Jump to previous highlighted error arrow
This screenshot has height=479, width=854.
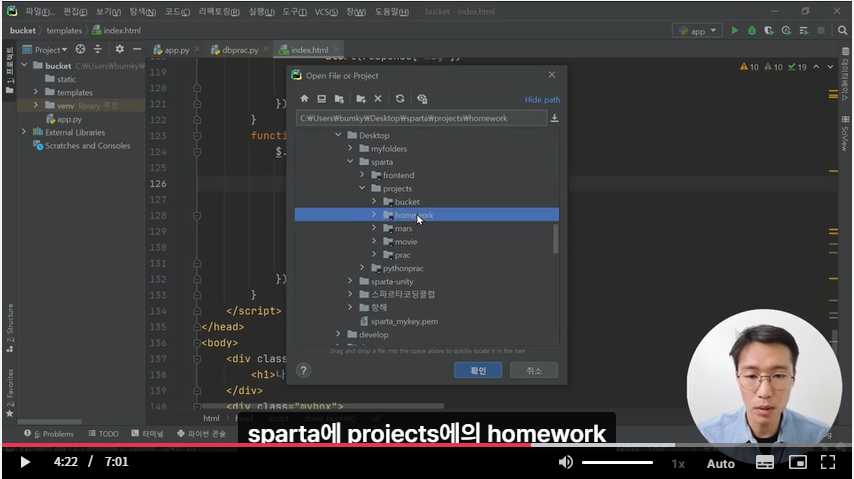[816, 67]
